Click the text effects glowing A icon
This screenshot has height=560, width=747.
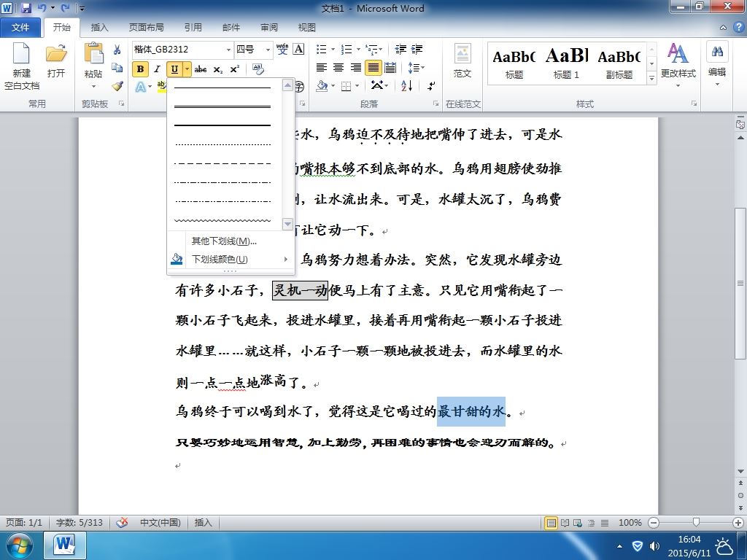point(141,87)
